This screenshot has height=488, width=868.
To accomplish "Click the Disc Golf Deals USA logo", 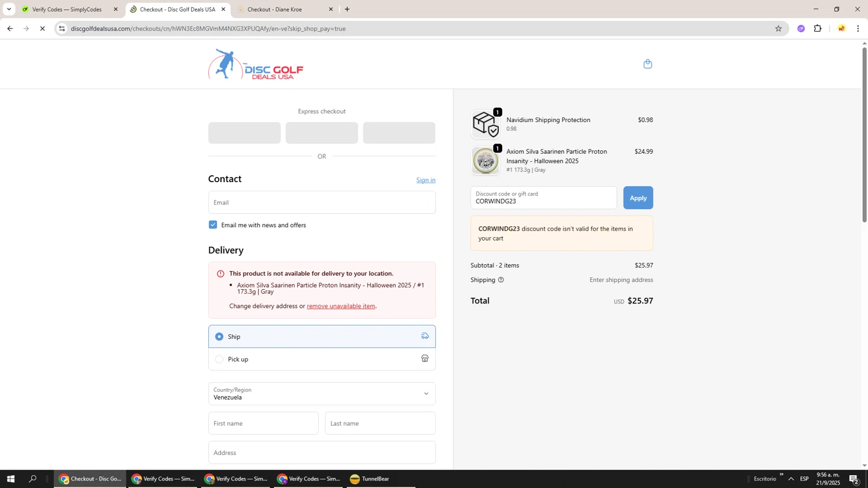I will (x=256, y=64).
